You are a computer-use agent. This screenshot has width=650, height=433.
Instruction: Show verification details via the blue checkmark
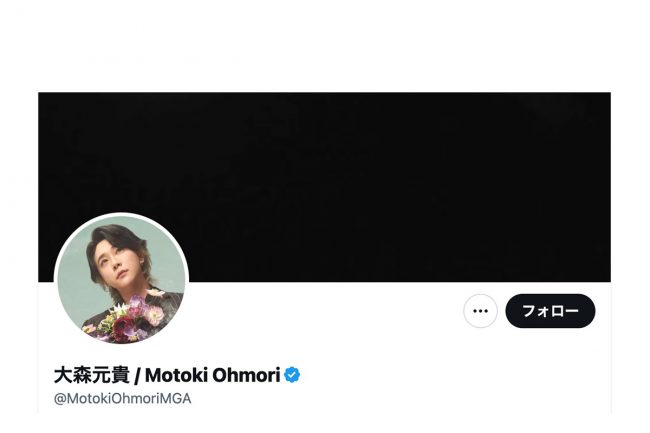292,375
